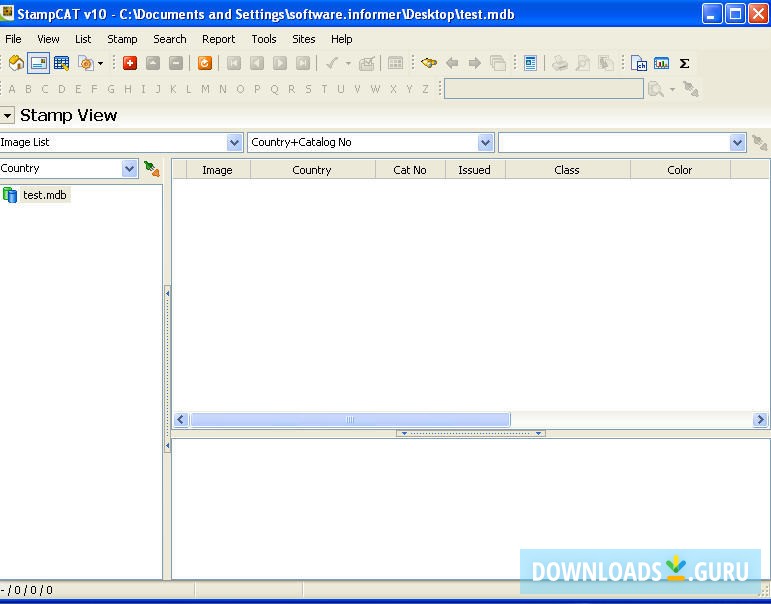771x604 pixels.
Task: Expand the Image List dropdown
Action: [234, 143]
